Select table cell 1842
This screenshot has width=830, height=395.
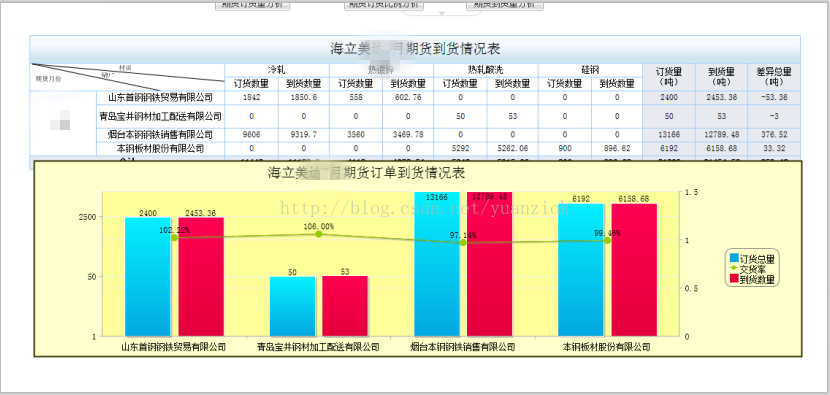(x=251, y=97)
